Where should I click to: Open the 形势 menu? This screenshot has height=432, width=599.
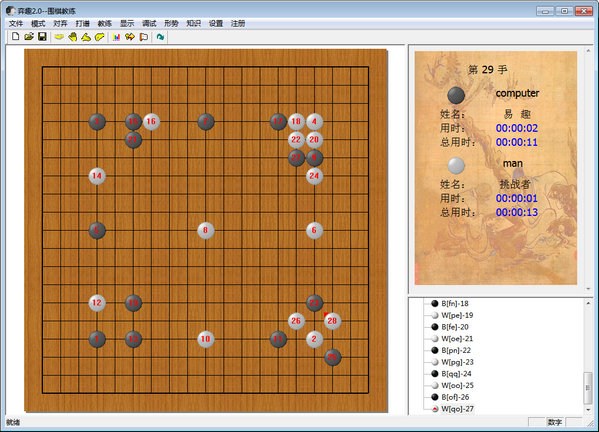coord(171,24)
